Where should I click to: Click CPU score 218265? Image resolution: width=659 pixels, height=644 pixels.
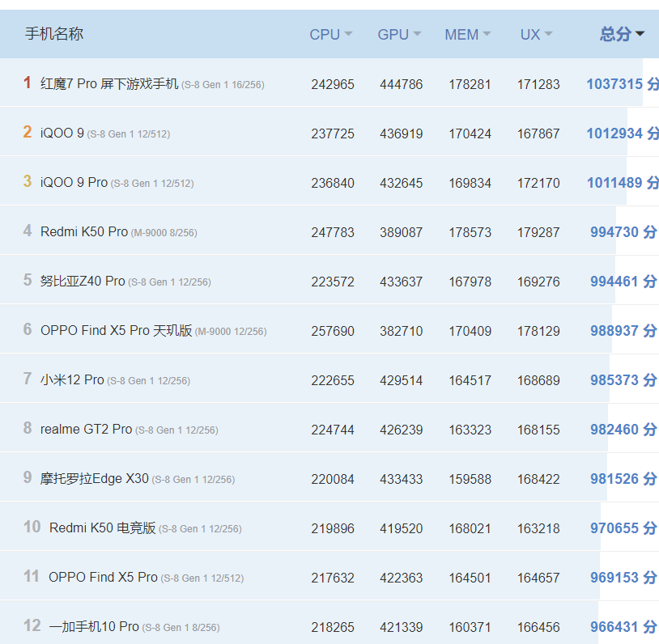333,628
